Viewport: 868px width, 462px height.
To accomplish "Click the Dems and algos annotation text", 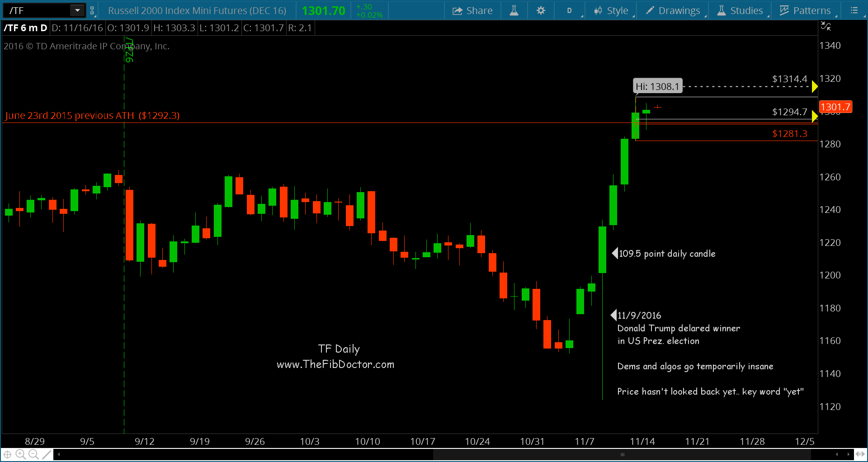I will point(695,366).
